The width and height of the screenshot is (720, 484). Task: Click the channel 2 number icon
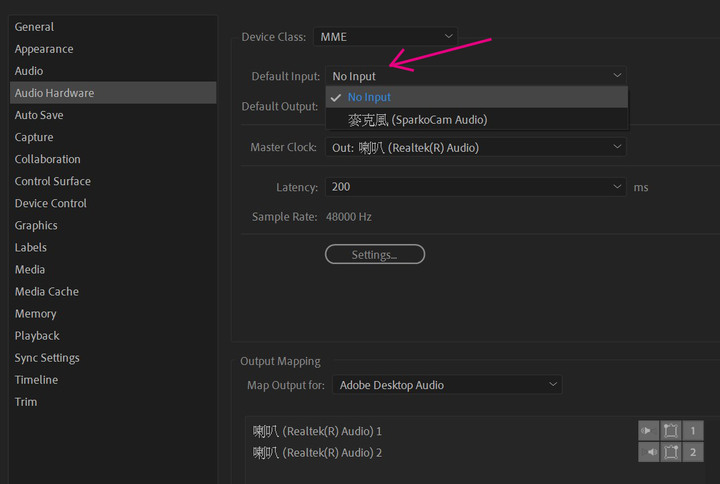(x=692, y=452)
